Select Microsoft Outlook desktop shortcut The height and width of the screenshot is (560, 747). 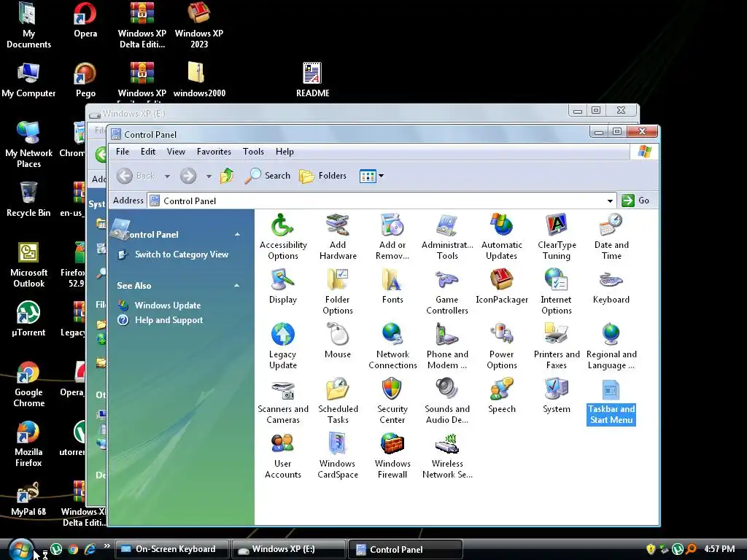pyautogui.click(x=28, y=265)
